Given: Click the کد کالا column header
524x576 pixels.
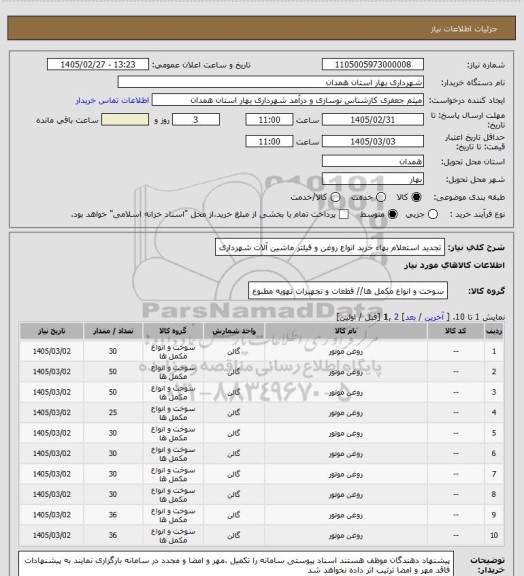Looking at the screenshot, I should tap(455, 331).
